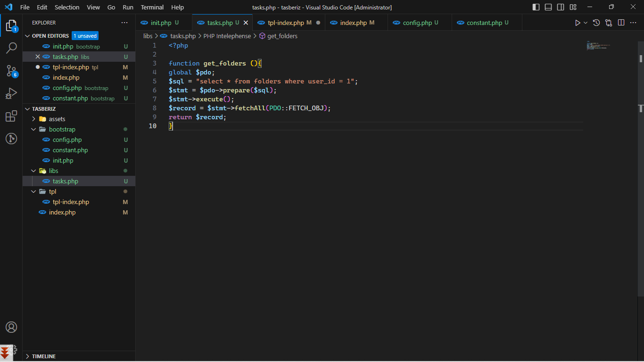The width and height of the screenshot is (644, 362).
Task: Open constant.php under bootstrap folder in tree
Action: (x=79, y=150)
